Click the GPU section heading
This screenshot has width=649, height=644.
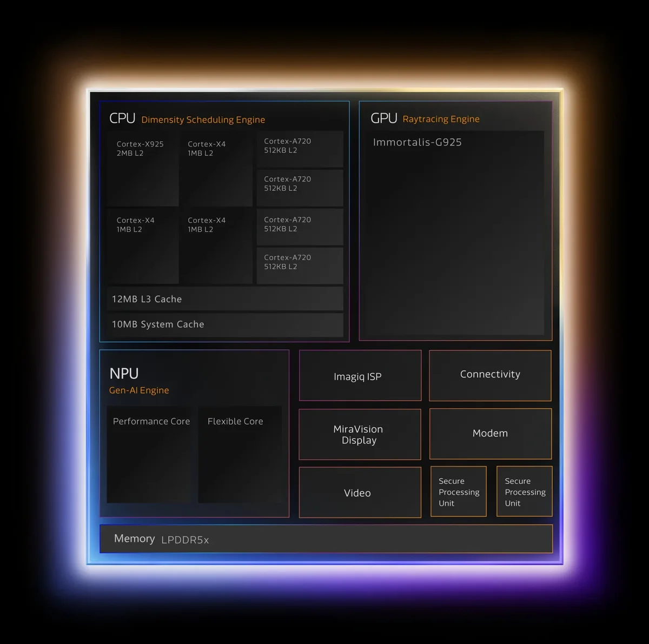(383, 118)
